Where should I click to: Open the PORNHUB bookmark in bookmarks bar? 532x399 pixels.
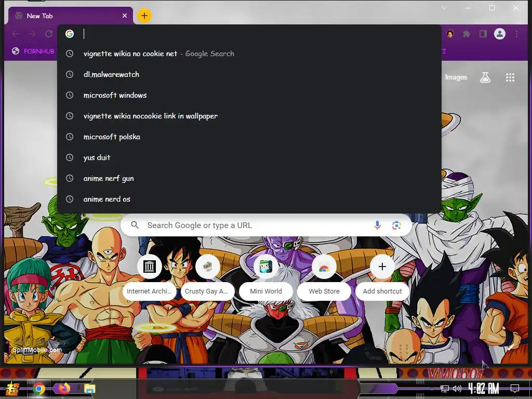point(33,51)
